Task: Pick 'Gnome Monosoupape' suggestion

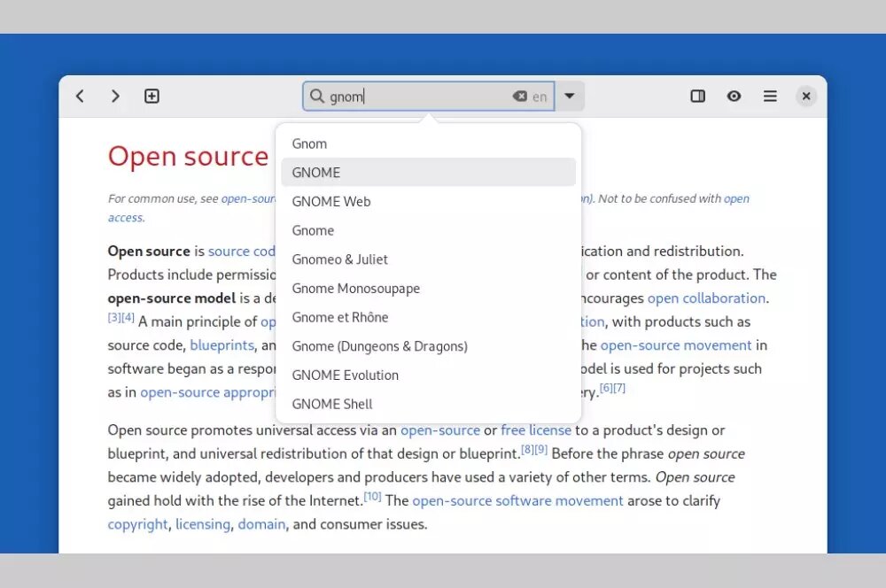Action: [x=428, y=289]
